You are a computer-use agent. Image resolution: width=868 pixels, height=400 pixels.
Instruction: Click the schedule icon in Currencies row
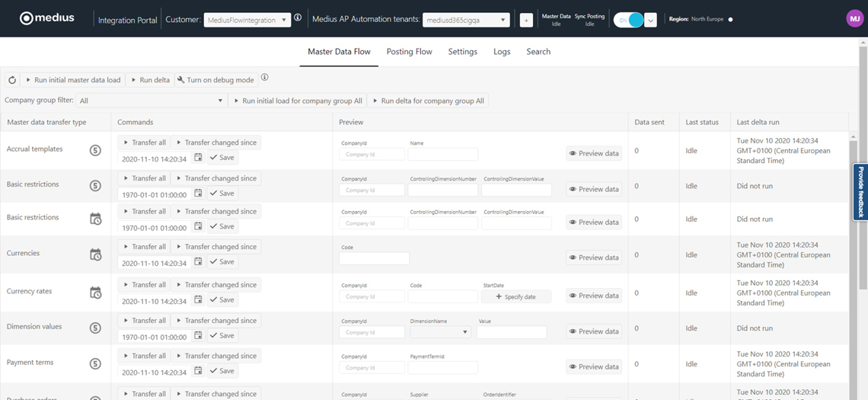(x=95, y=254)
